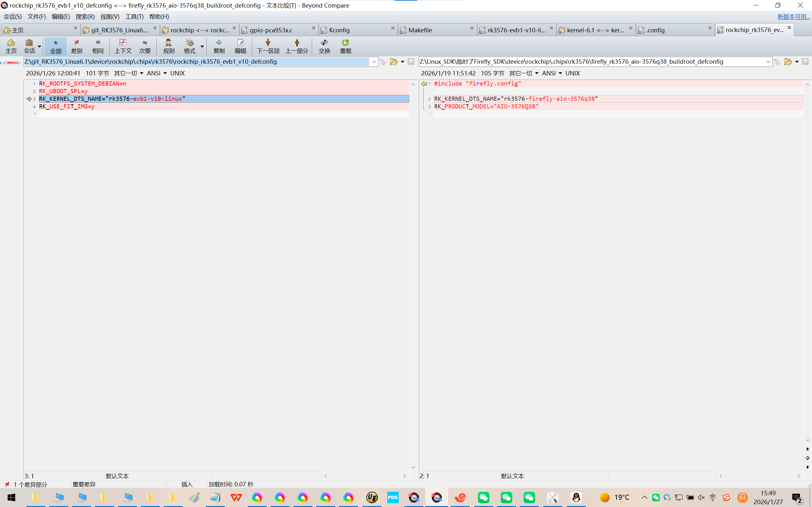Open the Search (搜索) menu
812x507 pixels.
pos(85,16)
